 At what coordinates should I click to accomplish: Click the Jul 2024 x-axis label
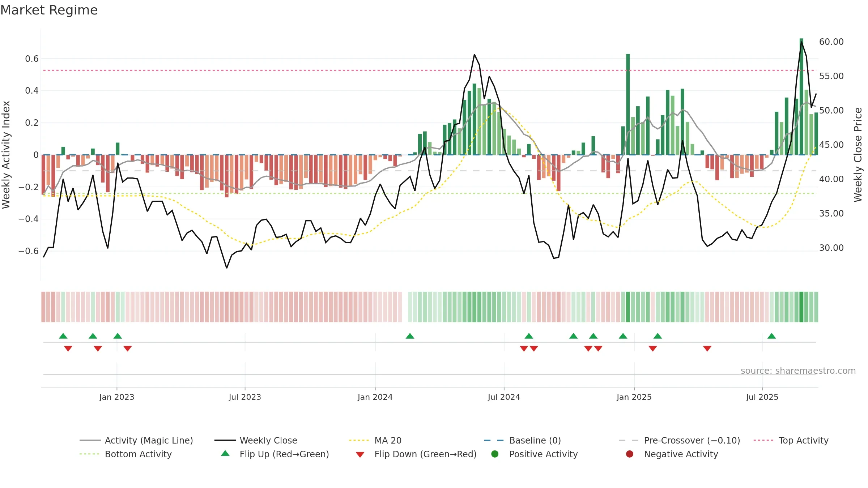(504, 397)
